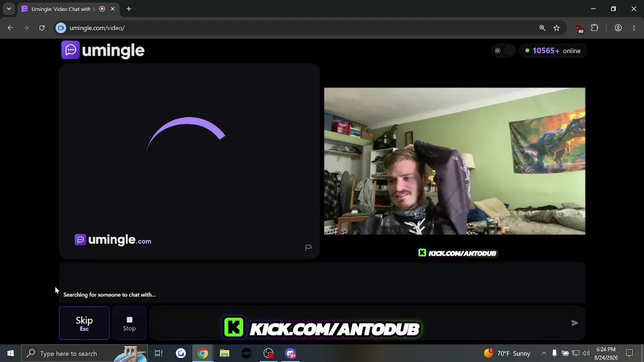Image resolution: width=644 pixels, height=362 pixels.
Task: Expand the tab search dropdown arrow
Action: (9, 9)
